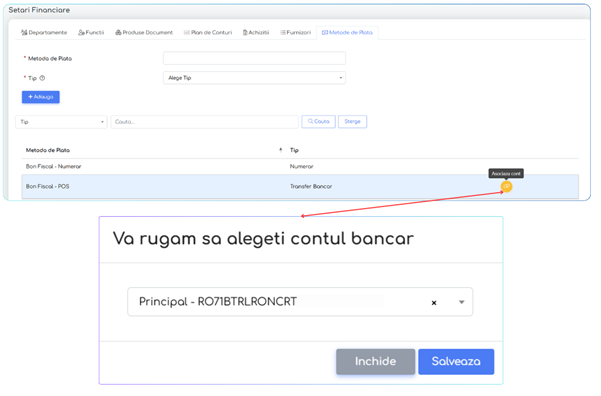The width and height of the screenshot is (601, 396).
Task: Open the Achizitii tab
Action: 256,33
